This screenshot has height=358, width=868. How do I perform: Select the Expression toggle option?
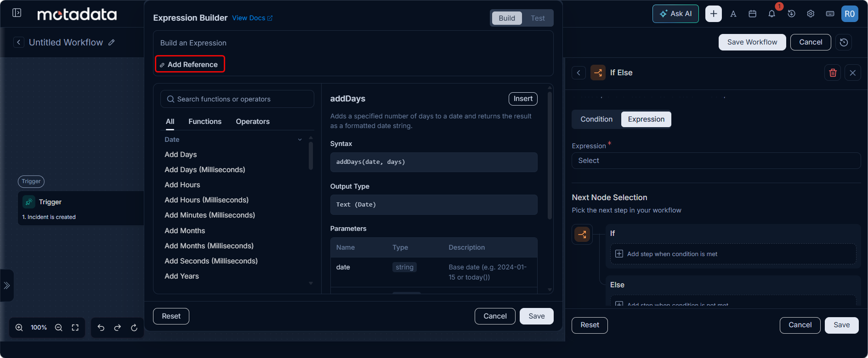[x=646, y=119]
